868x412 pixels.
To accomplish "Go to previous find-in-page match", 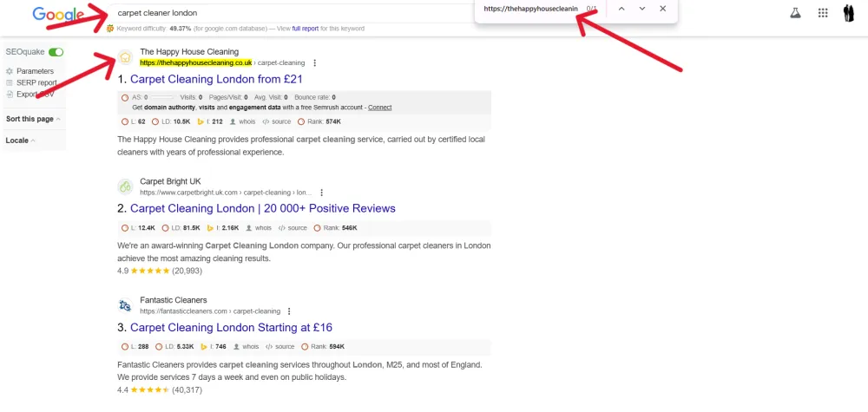I will (621, 9).
